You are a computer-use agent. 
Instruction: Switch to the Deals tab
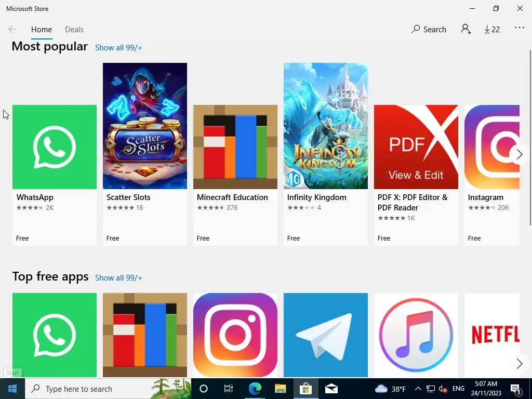74,30
